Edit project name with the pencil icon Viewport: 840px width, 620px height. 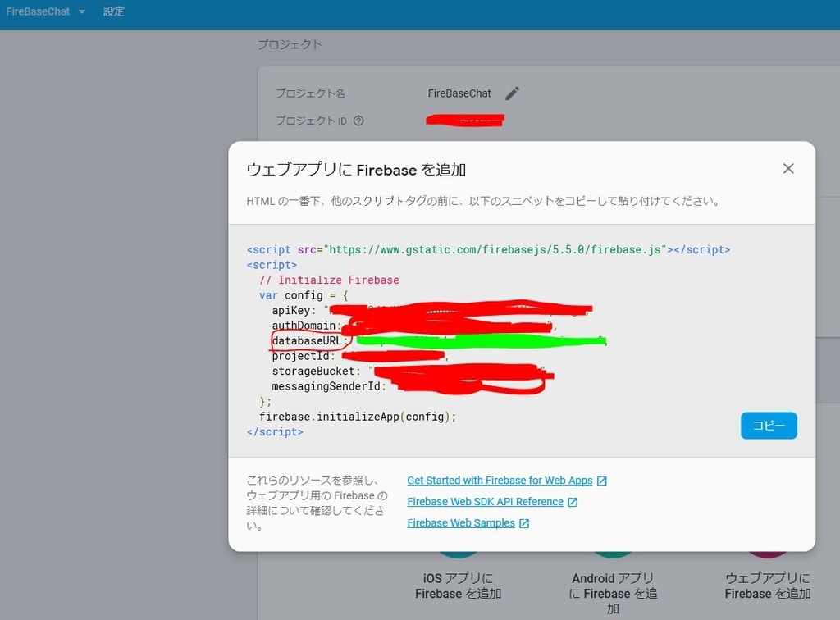tap(512, 93)
